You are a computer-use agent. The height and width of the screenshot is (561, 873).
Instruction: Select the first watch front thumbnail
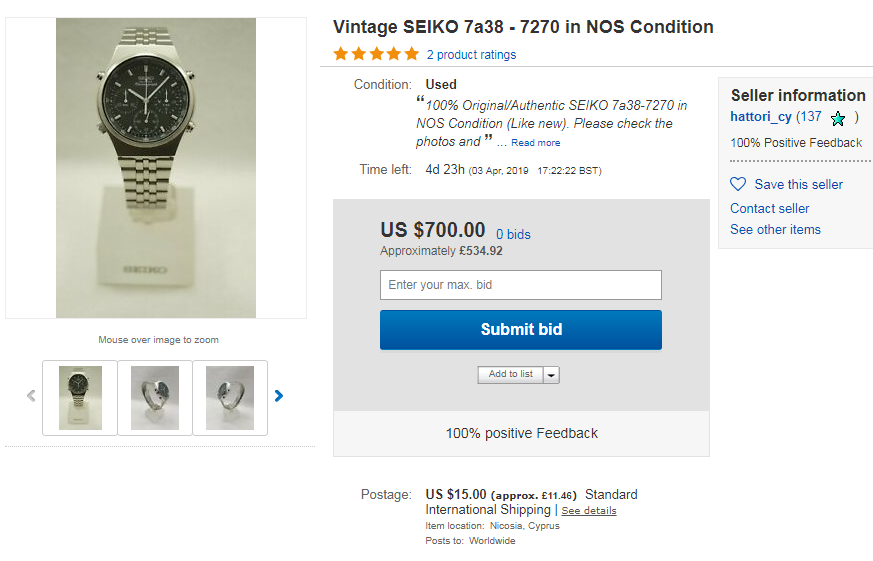pos(80,398)
